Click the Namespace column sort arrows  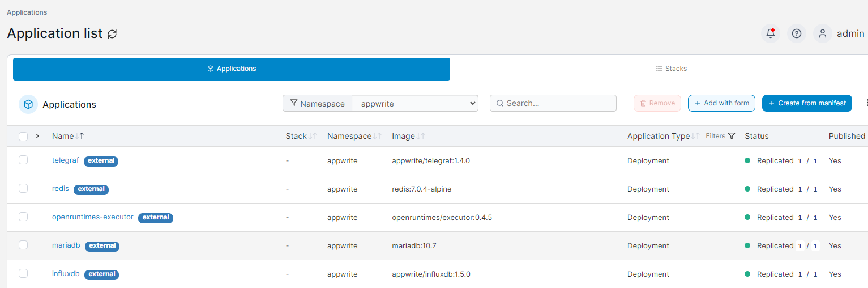click(377, 136)
